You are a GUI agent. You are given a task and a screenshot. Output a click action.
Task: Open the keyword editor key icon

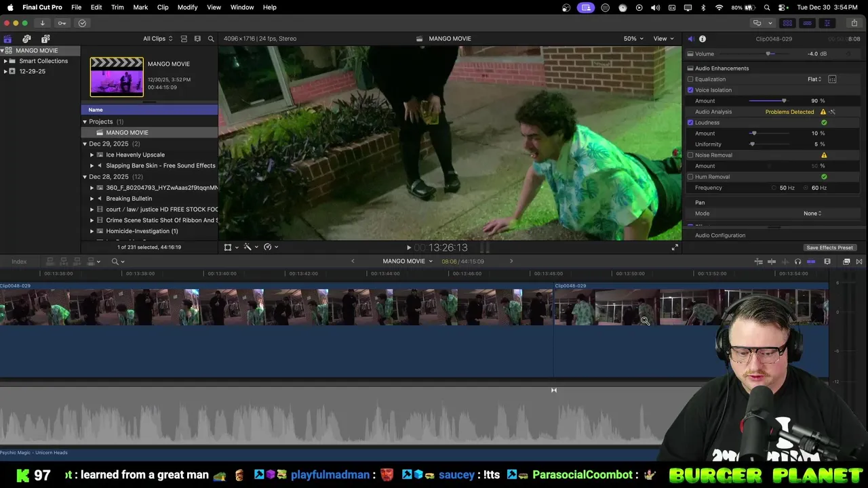click(62, 23)
